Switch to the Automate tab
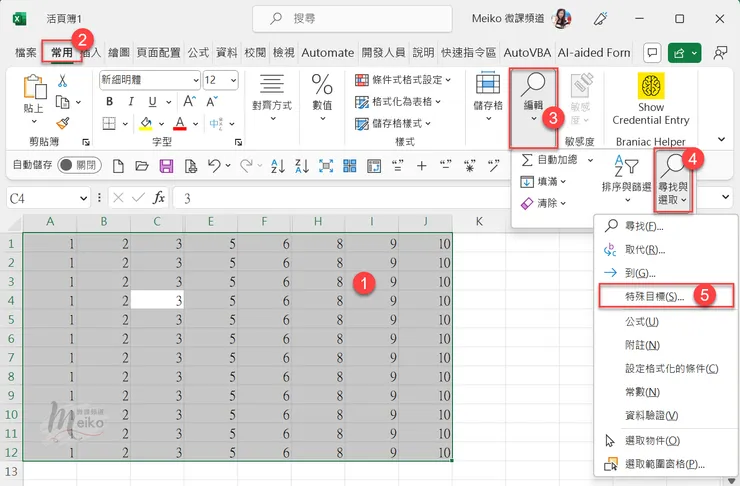Screen dimensions: 740x486 point(328,52)
